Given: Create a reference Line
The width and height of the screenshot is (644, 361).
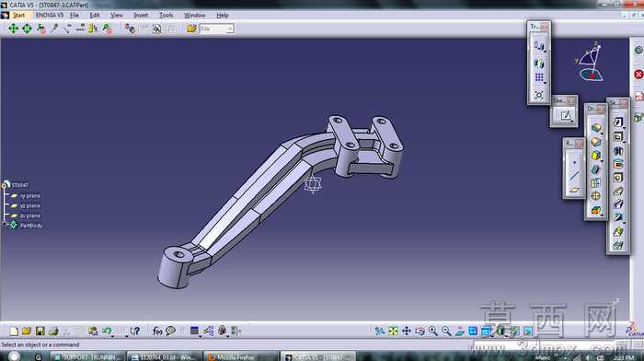Looking at the screenshot, I should coord(574,177).
